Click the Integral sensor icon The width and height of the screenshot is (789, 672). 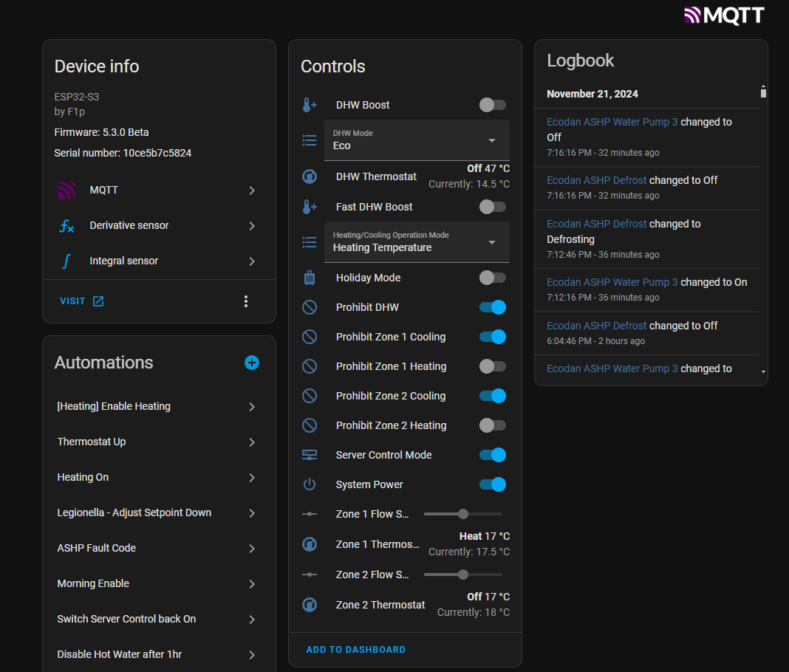(66, 261)
